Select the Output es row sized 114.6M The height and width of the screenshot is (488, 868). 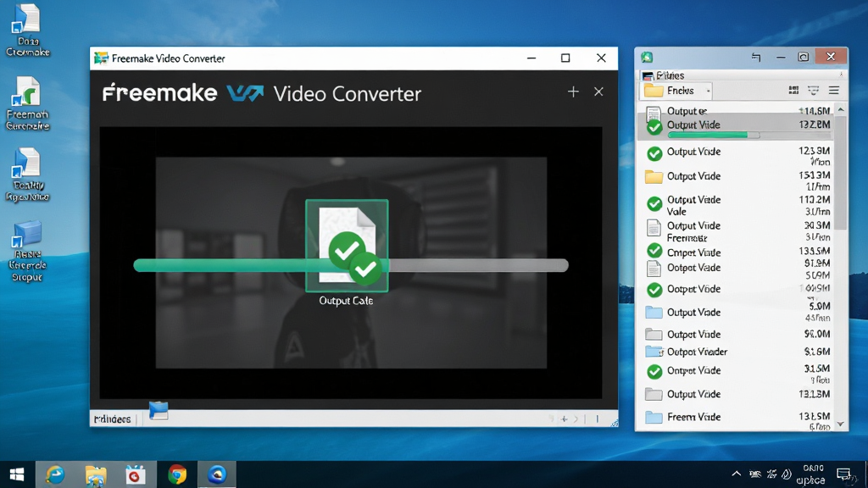[x=737, y=111]
